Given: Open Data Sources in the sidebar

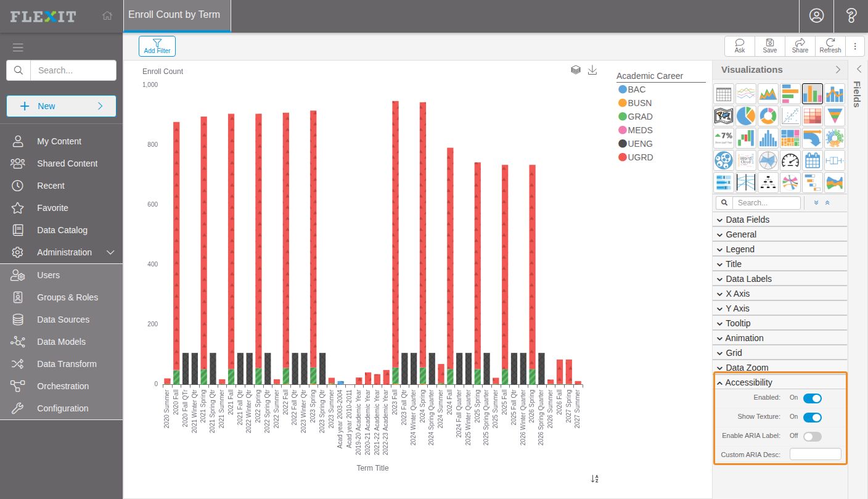Looking at the screenshot, I should pyautogui.click(x=62, y=320).
